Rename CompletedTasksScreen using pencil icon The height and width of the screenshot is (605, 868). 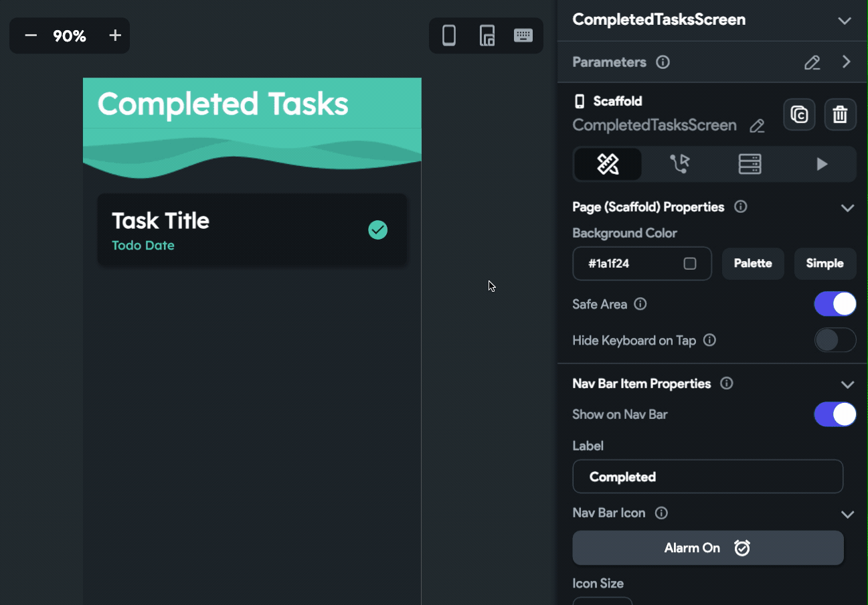pyautogui.click(x=757, y=126)
